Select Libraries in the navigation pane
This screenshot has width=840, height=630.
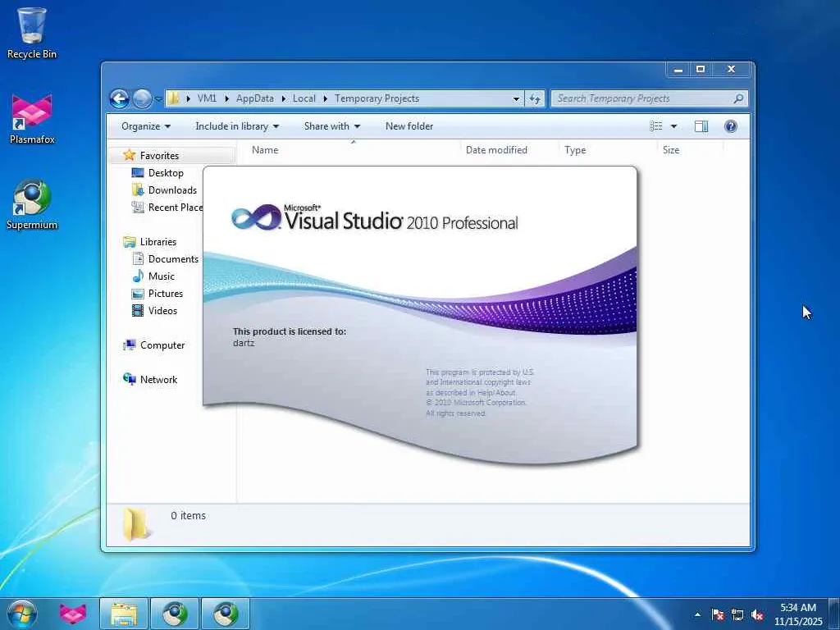point(157,242)
